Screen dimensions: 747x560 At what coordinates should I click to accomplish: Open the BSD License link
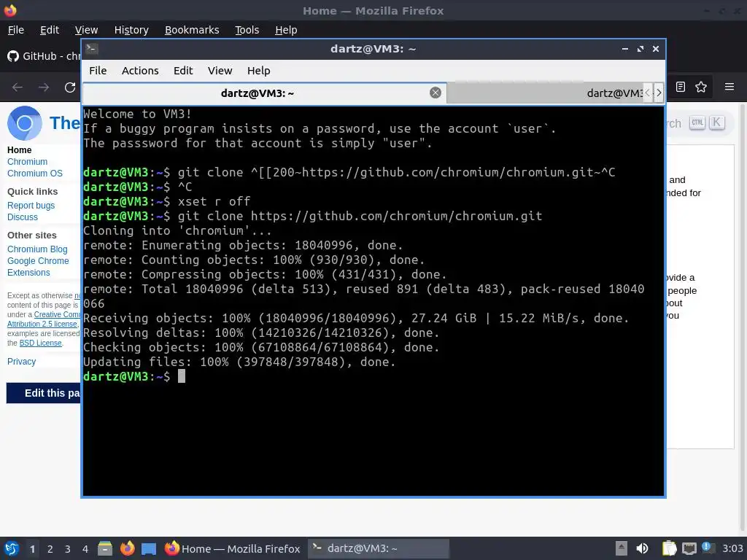pyautogui.click(x=41, y=343)
